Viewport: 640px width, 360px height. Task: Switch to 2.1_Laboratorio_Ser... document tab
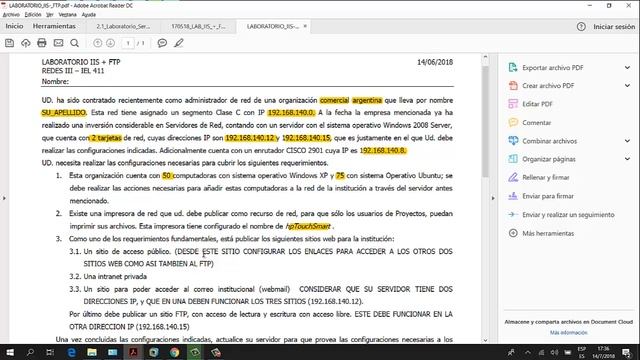pyautogui.click(x=123, y=26)
